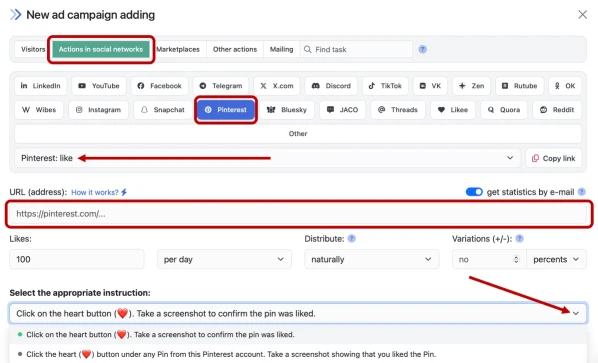Open the 'percents' variation unit dropdown
This screenshot has width=598, height=363.
(556, 259)
